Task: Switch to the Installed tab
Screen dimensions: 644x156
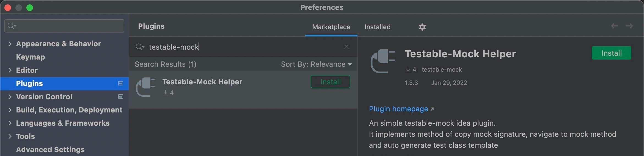Action: click(377, 27)
